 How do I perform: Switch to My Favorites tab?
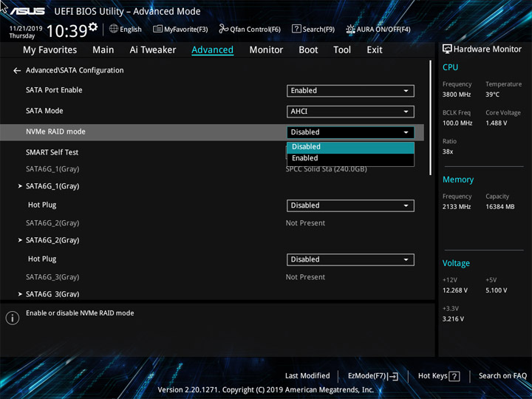click(50, 50)
